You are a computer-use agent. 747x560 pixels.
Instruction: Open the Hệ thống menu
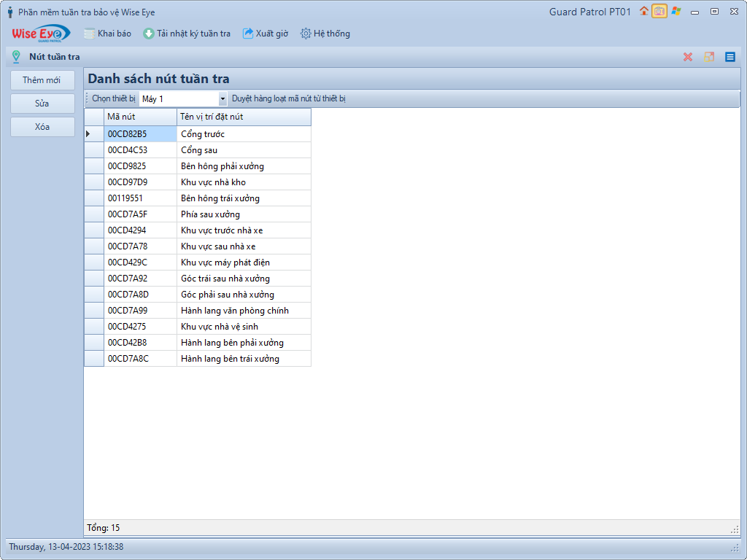[x=325, y=34]
